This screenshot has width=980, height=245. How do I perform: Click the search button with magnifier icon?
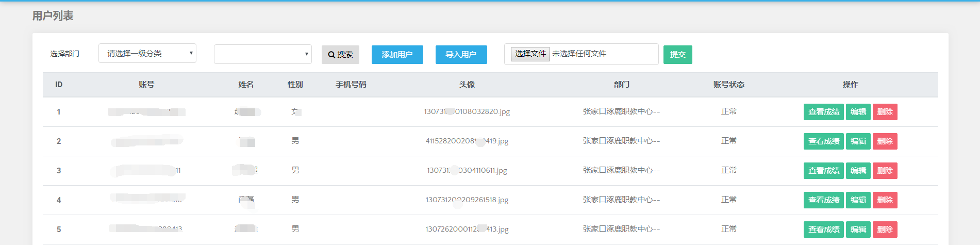coord(340,55)
